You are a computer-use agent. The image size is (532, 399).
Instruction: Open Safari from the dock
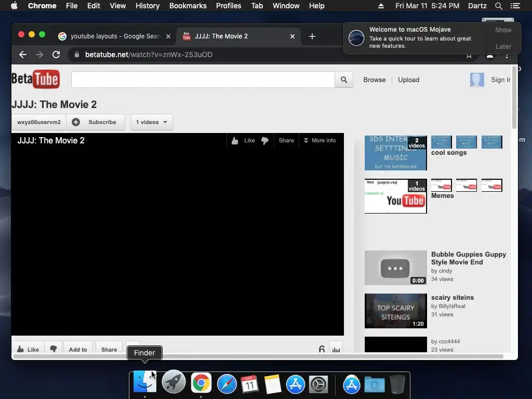(227, 384)
